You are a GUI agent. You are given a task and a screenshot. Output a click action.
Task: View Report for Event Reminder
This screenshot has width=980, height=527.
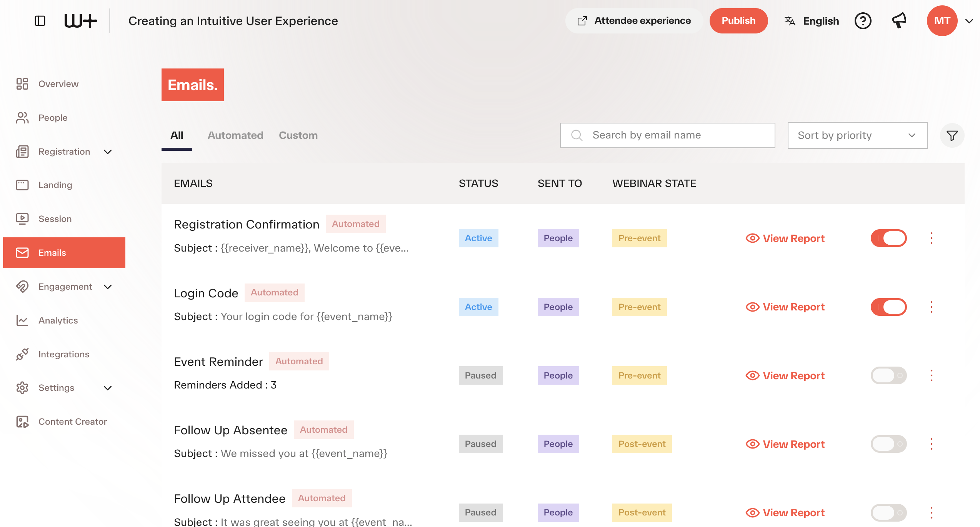click(x=785, y=376)
